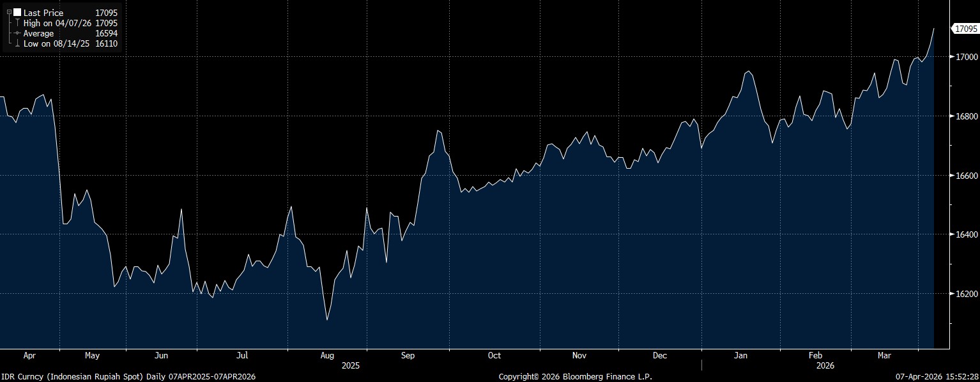Viewport: 980px width, 382px height.
Task: Click the 16200 level on price axis
Action: tap(966, 294)
